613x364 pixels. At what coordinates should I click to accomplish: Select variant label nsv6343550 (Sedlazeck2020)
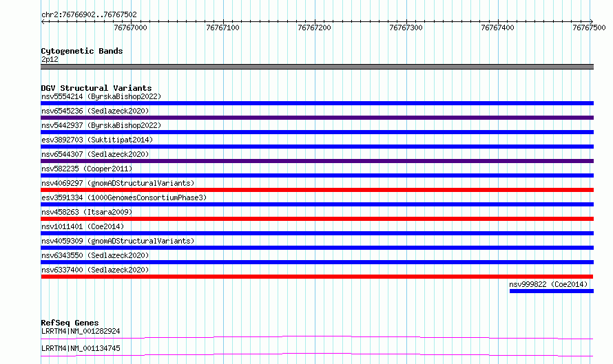(x=95, y=255)
